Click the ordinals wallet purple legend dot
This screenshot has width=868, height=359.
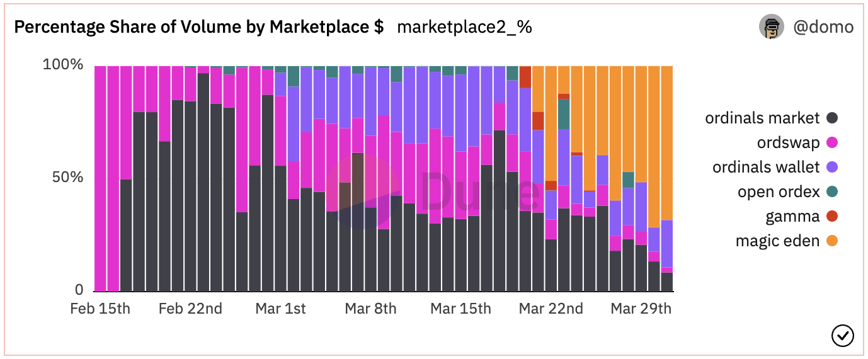point(832,167)
